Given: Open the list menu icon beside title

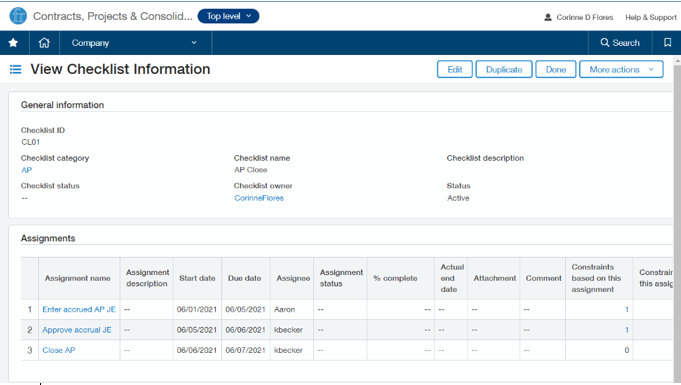Looking at the screenshot, I should coord(16,70).
